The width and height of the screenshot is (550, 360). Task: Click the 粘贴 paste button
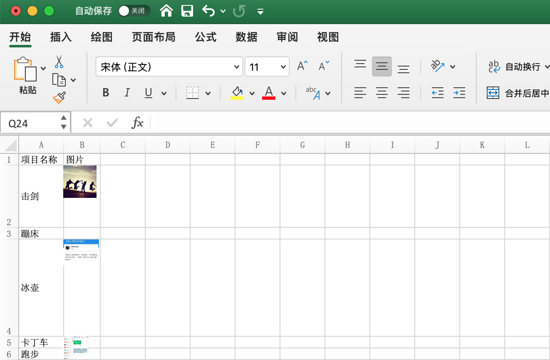pos(26,75)
